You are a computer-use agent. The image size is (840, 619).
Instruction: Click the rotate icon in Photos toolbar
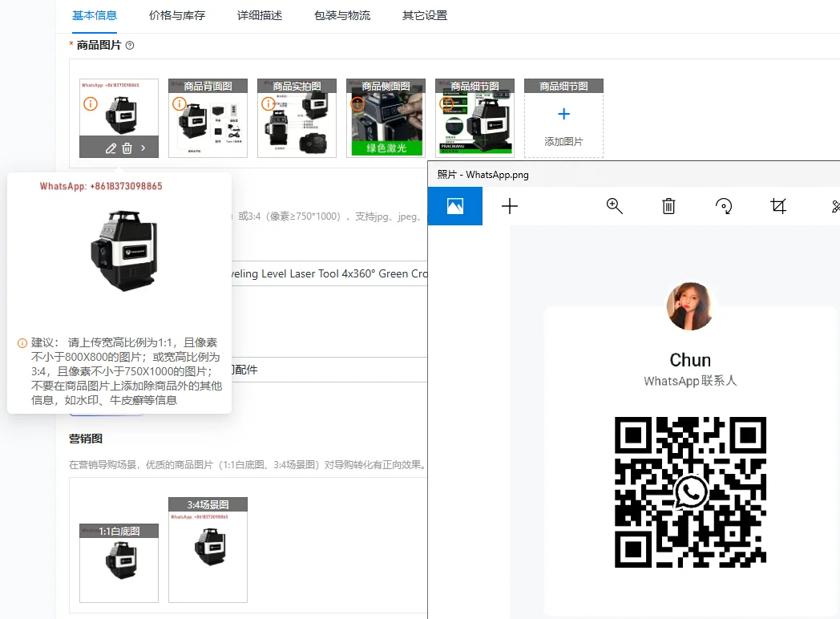pyautogui.click(x=724, y=206)
